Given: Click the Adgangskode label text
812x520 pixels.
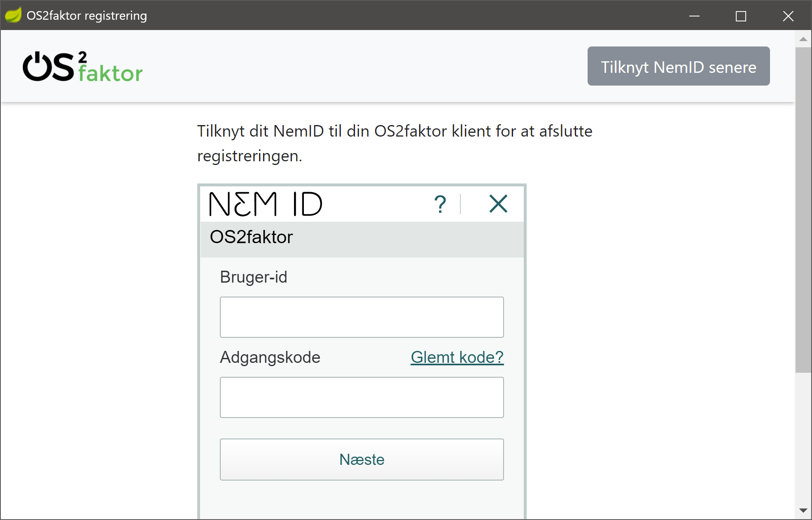Looking at the screenshot, I should coord(270,357).
